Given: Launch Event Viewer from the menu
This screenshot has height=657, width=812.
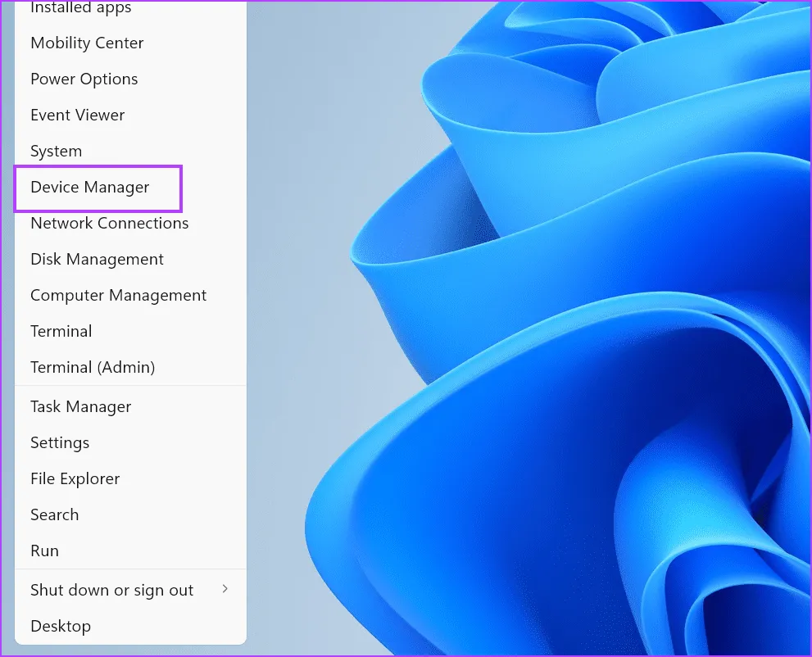Looking at the screenshot, I should (77, 116).
